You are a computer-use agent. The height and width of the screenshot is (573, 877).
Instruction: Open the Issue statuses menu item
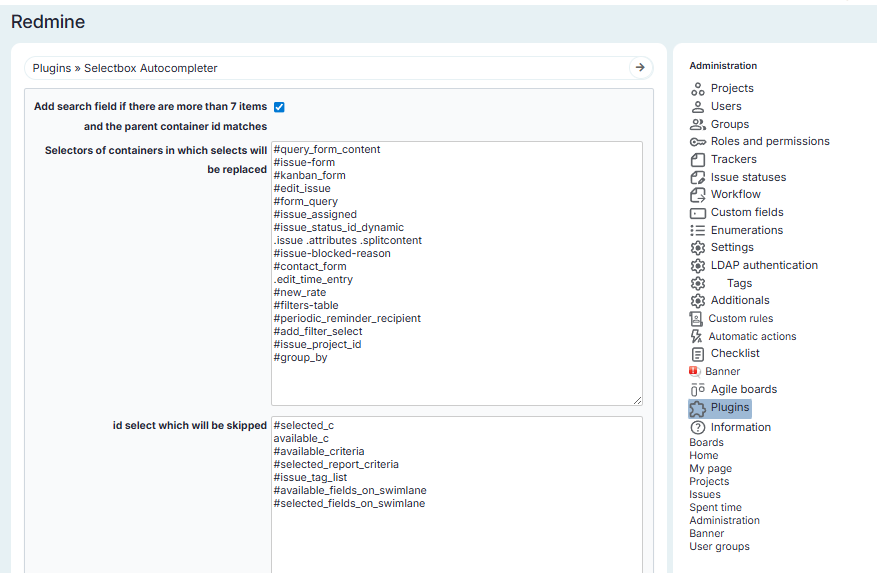[748, 177]
